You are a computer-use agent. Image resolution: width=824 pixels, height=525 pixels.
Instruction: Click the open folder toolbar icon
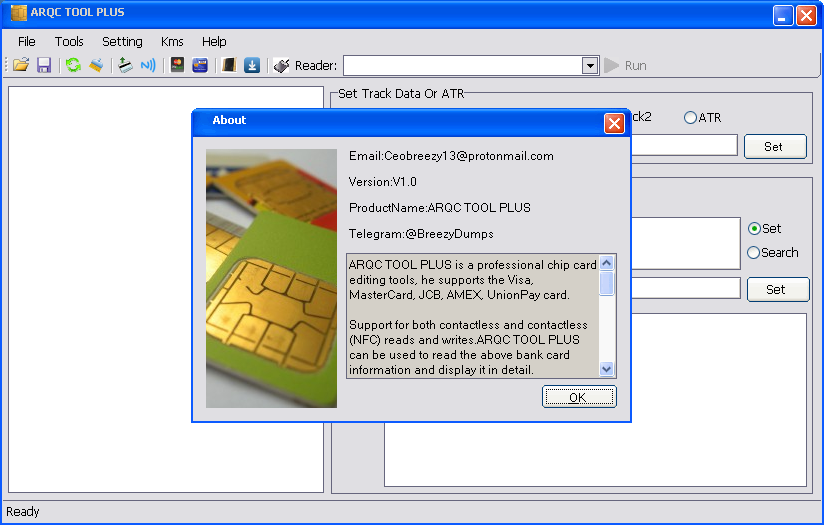pyautogui.click(x=21, y=65)
